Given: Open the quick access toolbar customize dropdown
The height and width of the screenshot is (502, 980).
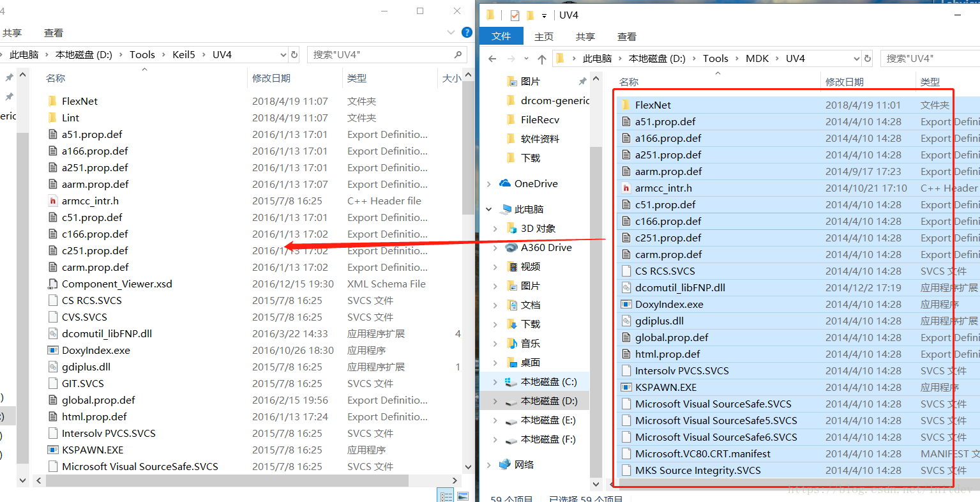Looking at the screenshot, I should click(x=544, y=16).
